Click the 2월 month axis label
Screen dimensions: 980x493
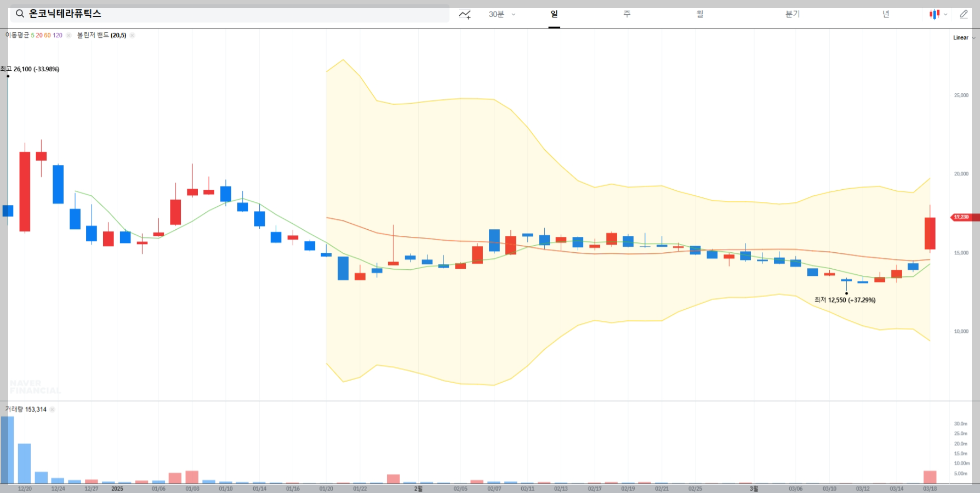click(418, 489)
